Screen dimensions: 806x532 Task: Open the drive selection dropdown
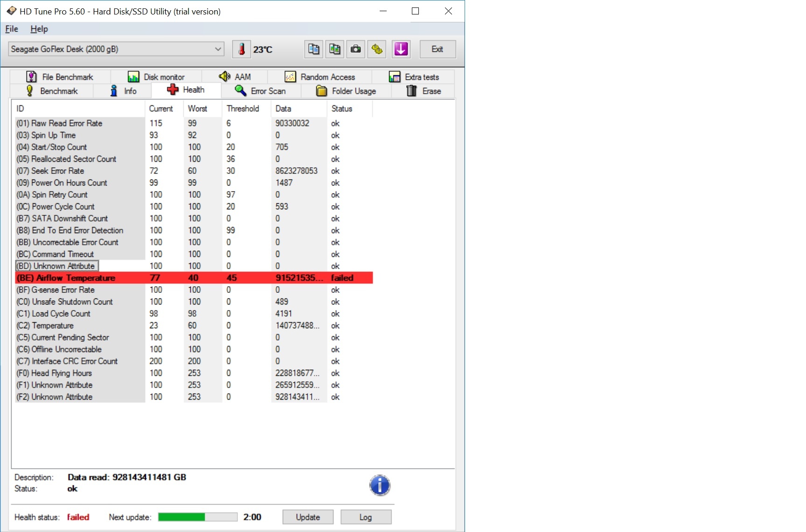tap(116, 49)
